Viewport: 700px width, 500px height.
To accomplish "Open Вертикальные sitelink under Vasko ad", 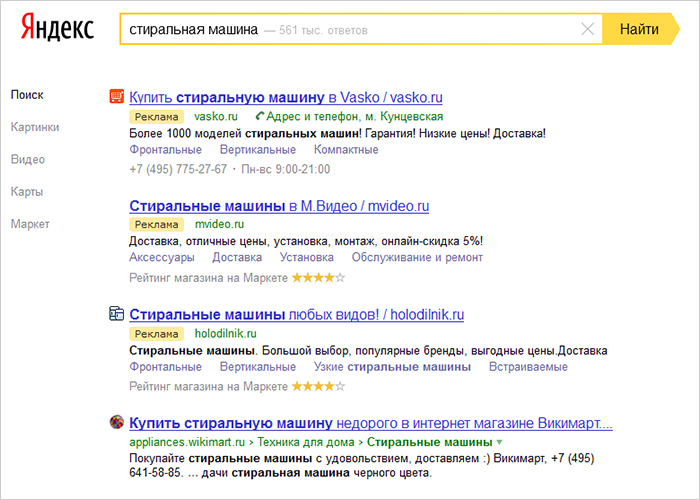I will [x=258, y=150].
